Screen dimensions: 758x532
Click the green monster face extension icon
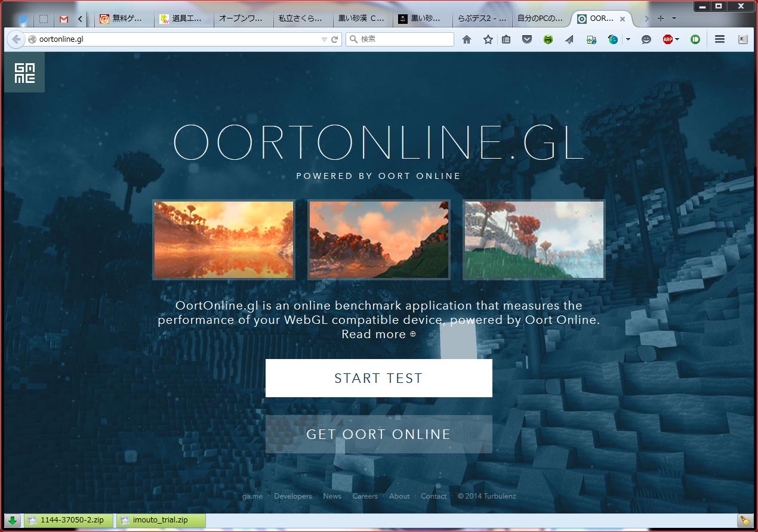pos(548,39)
